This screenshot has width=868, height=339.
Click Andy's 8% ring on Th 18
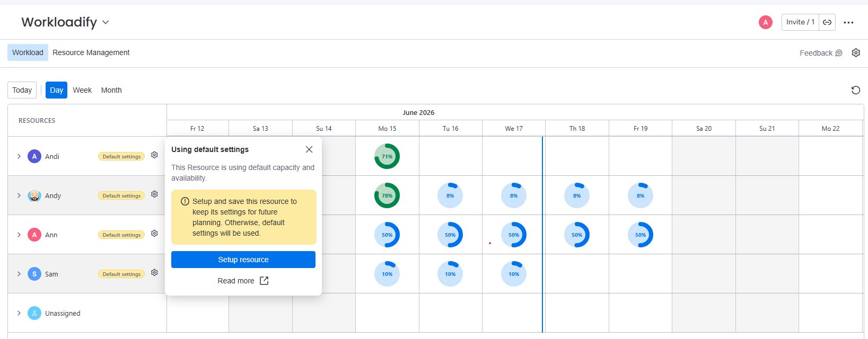pyautogui.click(x=577, y=195)
